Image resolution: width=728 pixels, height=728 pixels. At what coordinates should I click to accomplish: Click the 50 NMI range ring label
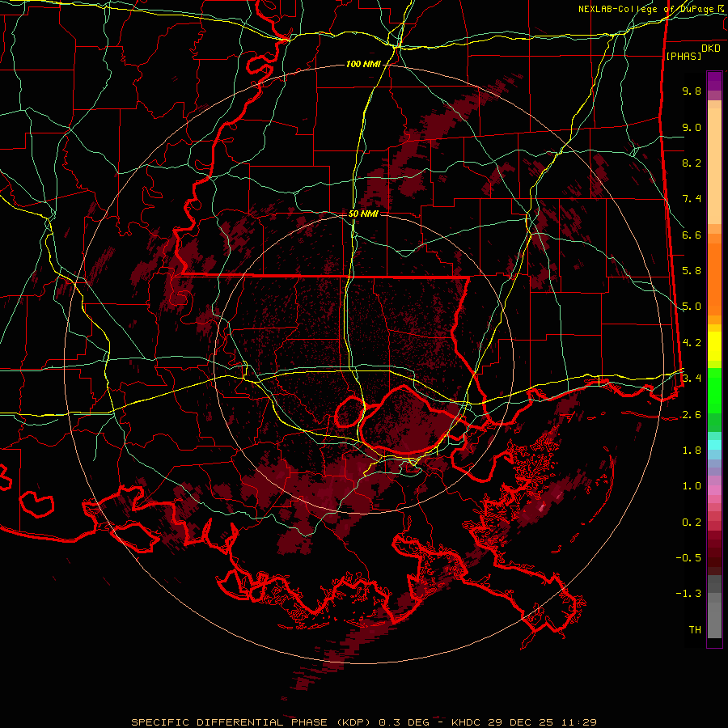pyautogui.click(x=363, y=214)
